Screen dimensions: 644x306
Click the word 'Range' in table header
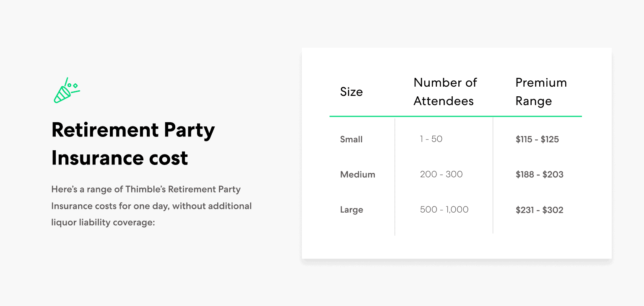click(x=533, y=101)
